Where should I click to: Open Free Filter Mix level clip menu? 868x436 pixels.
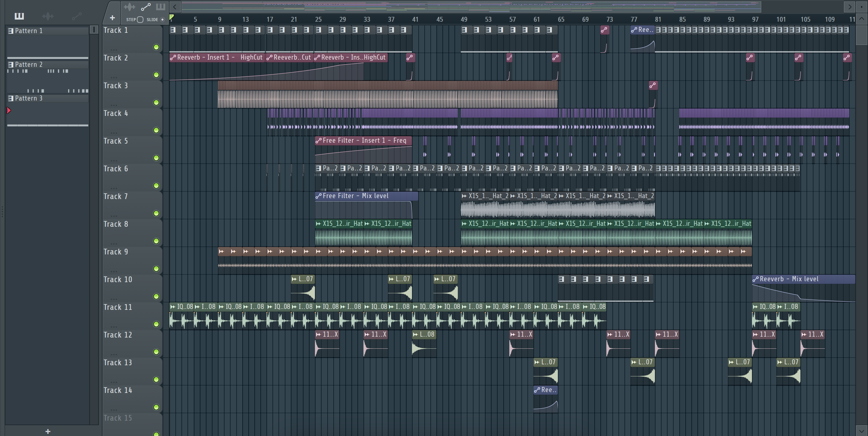[x=319, y=196]
